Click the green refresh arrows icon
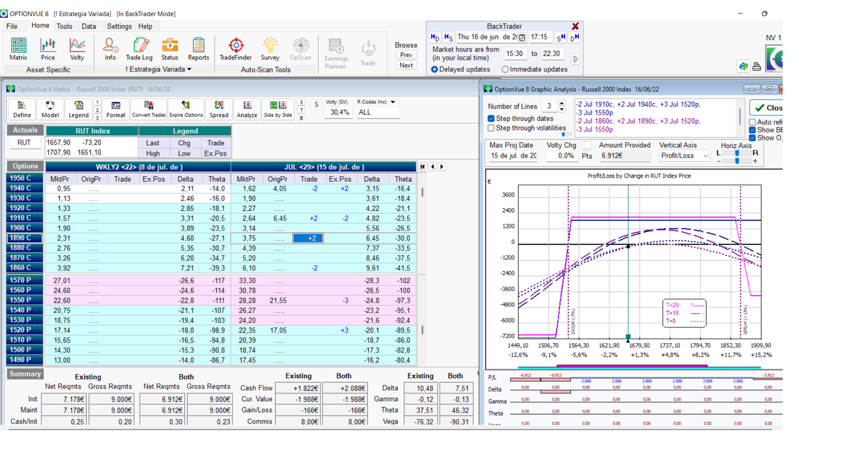This screenshot has width=868, height=459. point(743,66)
